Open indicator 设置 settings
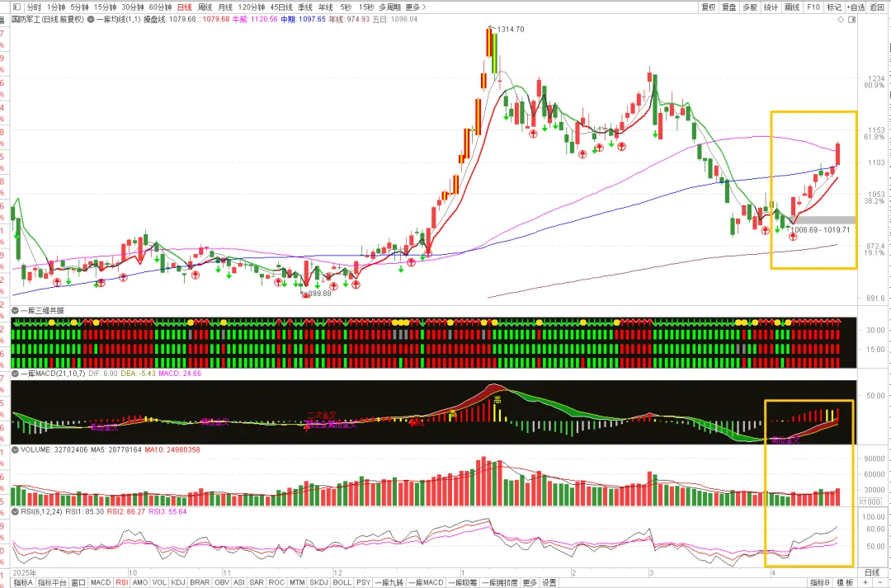This screenshot has width=891, height=588. coord(549,582)
